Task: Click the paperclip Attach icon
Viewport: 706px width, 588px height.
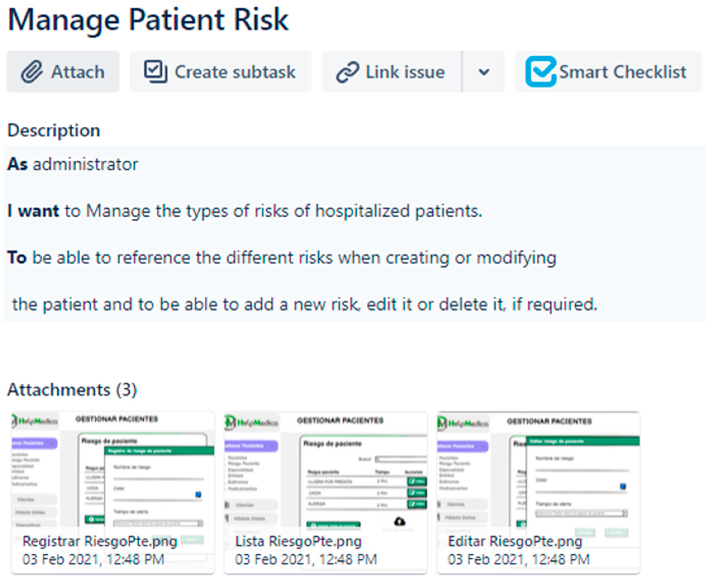Action: click(32, 71)
